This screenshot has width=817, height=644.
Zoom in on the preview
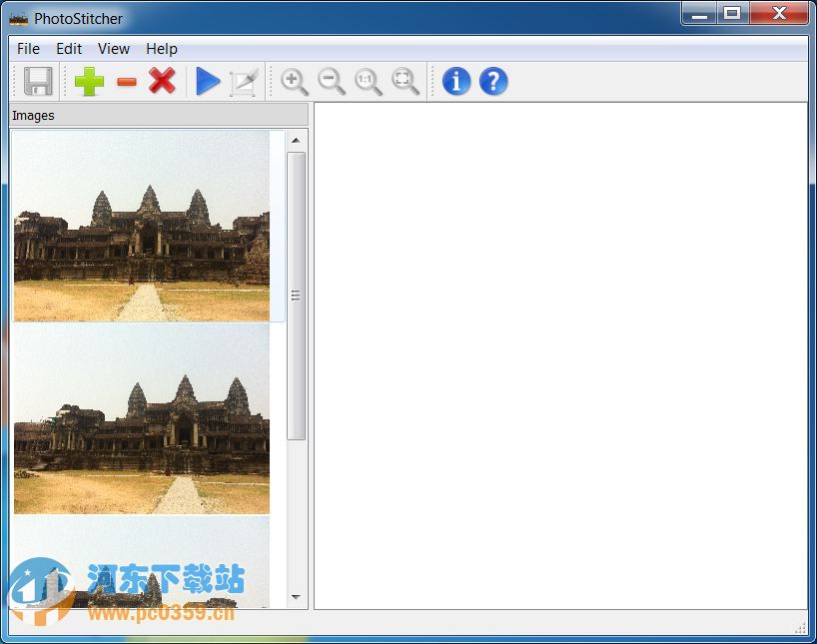(x=295, y=82)
